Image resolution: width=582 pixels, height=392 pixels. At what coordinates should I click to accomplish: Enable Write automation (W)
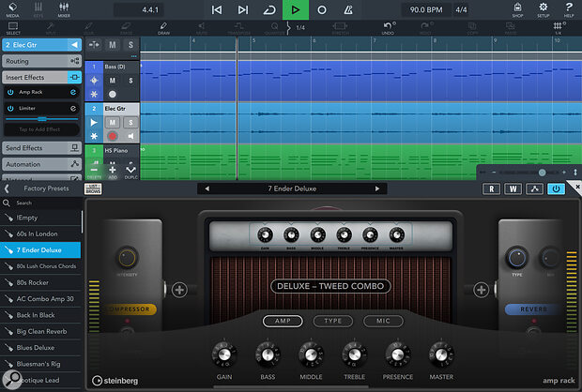513,188
